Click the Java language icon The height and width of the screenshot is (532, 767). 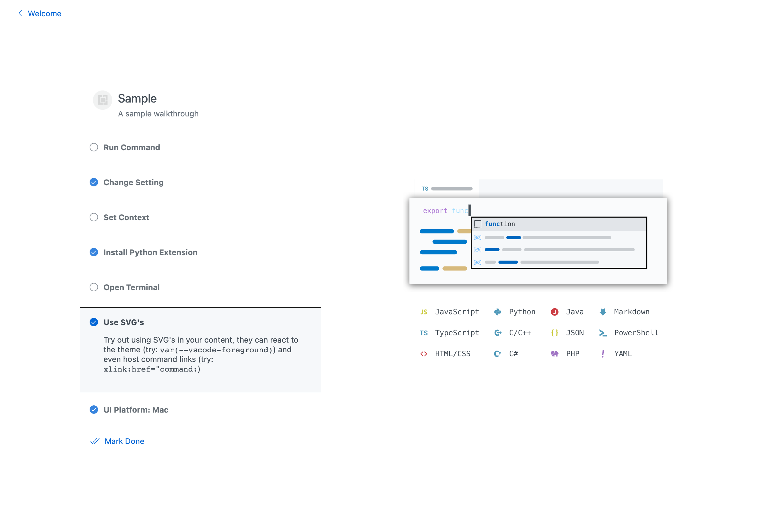click(554, 312)
